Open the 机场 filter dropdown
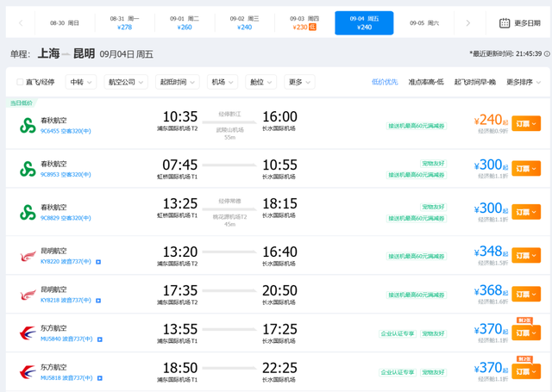This screenshot has width=552, height=392. [x=223, y=82]
